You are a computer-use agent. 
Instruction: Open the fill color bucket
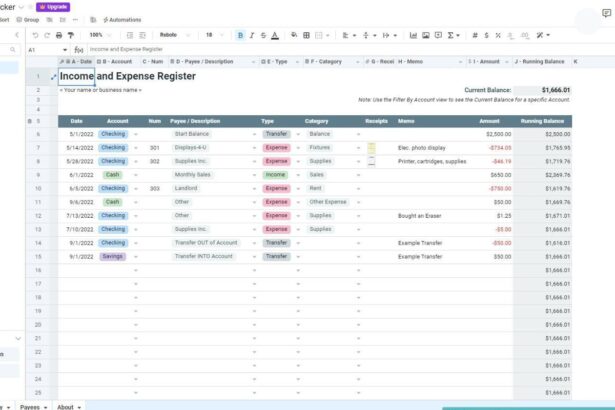tap(294, 35)
